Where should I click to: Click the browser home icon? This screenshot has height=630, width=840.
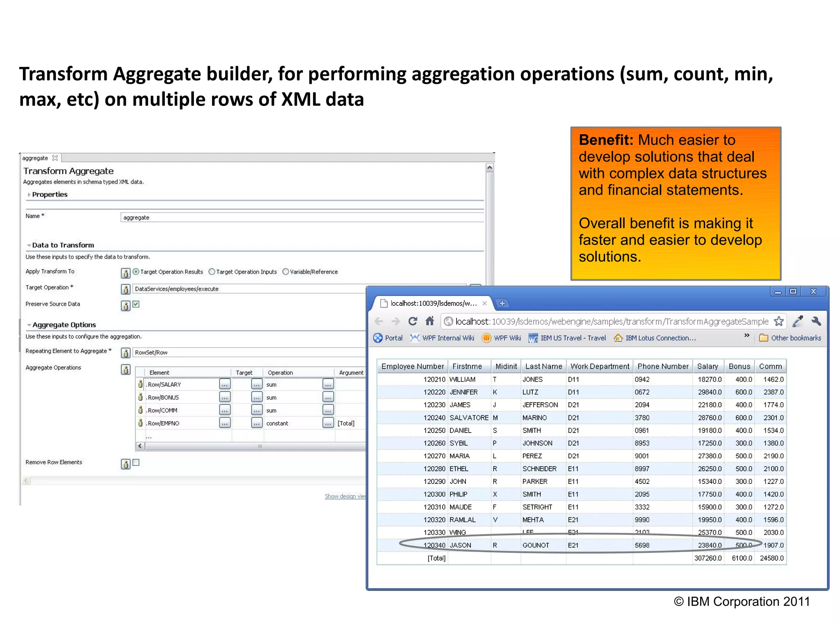(x=429, y=321)
